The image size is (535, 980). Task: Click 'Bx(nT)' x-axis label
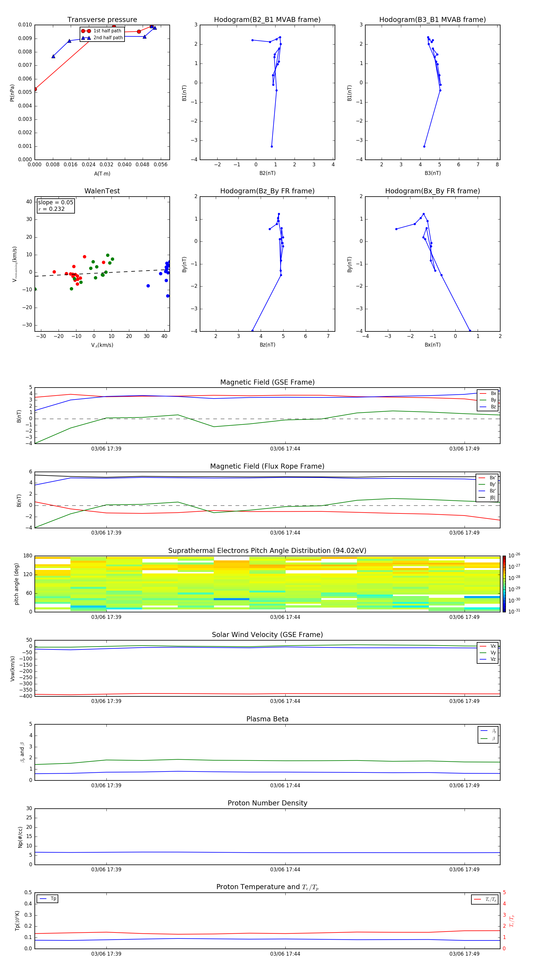click(x=432, y=345)
